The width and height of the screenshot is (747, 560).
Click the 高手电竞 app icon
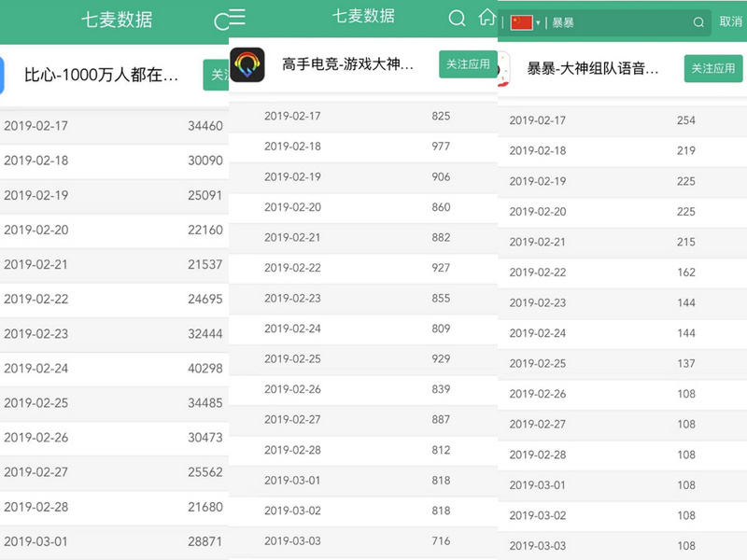[247, 64]
